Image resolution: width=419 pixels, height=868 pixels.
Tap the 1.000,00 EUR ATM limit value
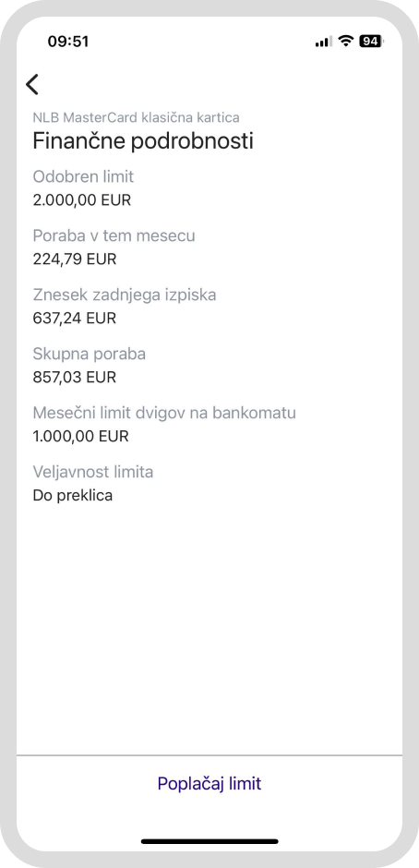(81, 436)
